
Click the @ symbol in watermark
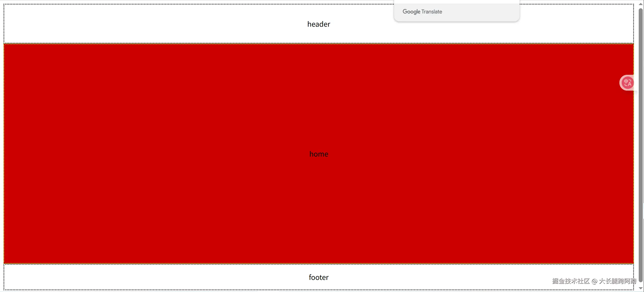594,281
